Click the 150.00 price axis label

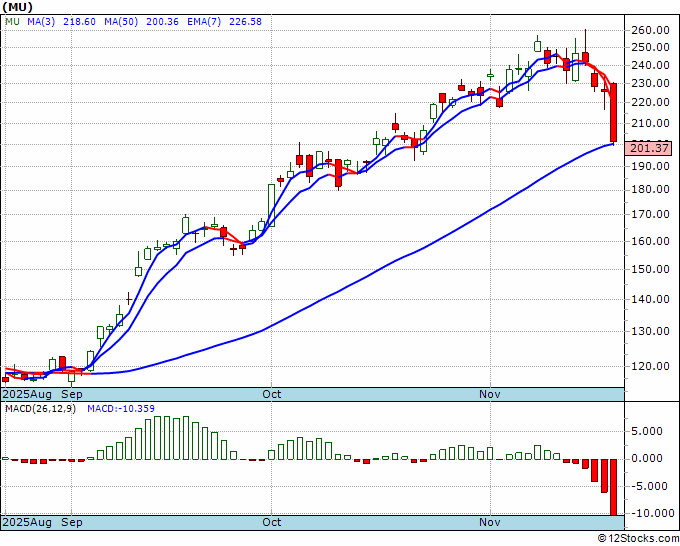650,269
